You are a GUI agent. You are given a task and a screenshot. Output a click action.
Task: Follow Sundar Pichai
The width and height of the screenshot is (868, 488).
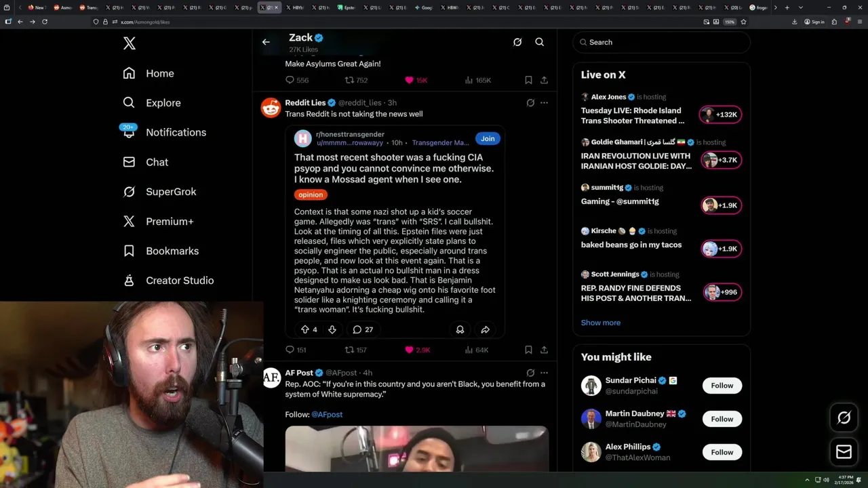[722, 386]
